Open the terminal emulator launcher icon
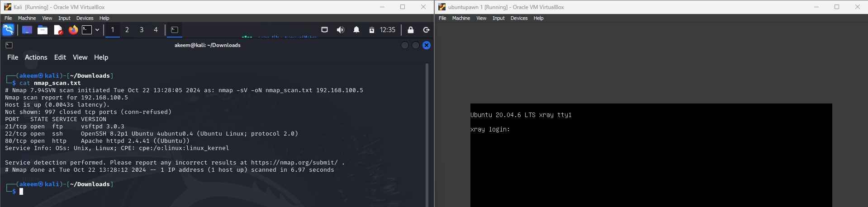 87,30
